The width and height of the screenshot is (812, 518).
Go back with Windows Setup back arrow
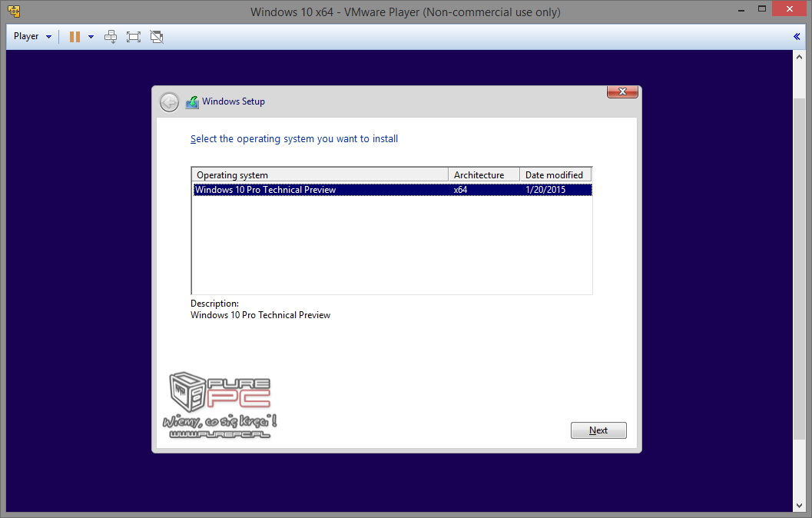[x=169, y=101]
